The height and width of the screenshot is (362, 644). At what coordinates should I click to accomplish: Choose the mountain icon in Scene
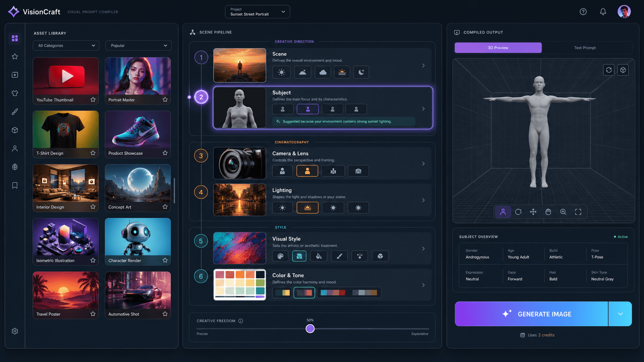(x=303, y=72)
